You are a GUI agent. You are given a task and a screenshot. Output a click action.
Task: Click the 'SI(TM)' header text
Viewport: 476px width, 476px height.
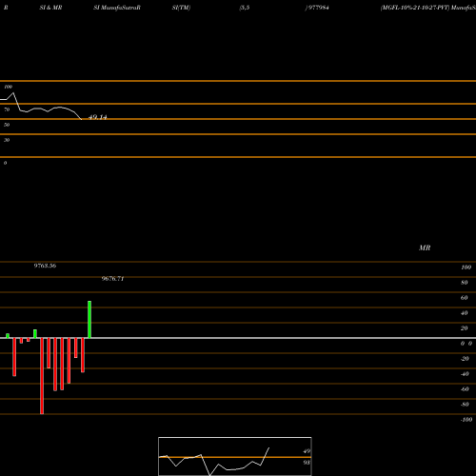coord(181,8)
